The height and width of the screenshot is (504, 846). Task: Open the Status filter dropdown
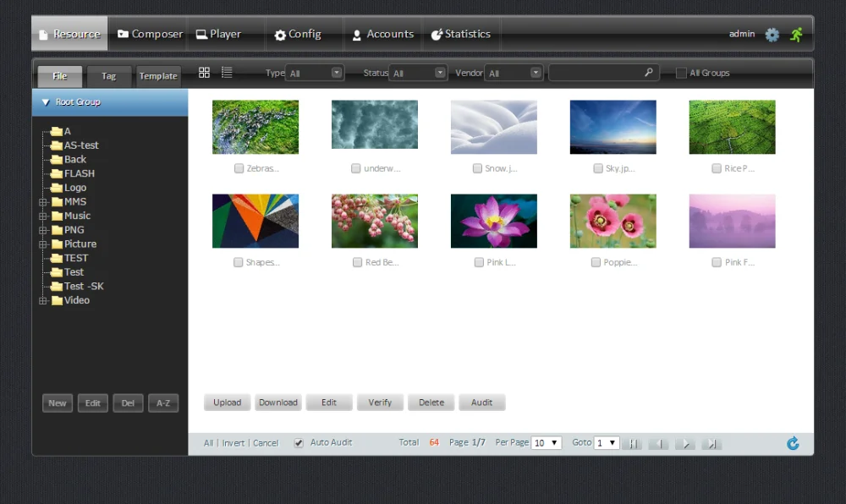point(418,73)
